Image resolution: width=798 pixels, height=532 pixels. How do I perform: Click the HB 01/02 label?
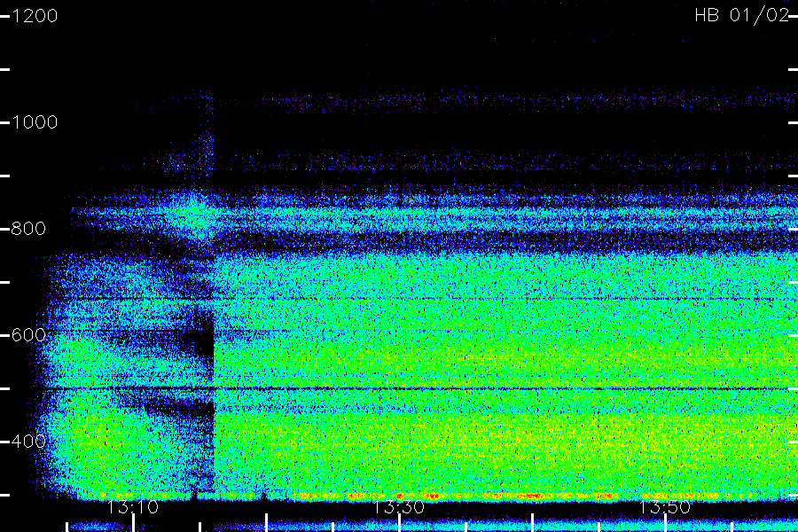(742, 15)
